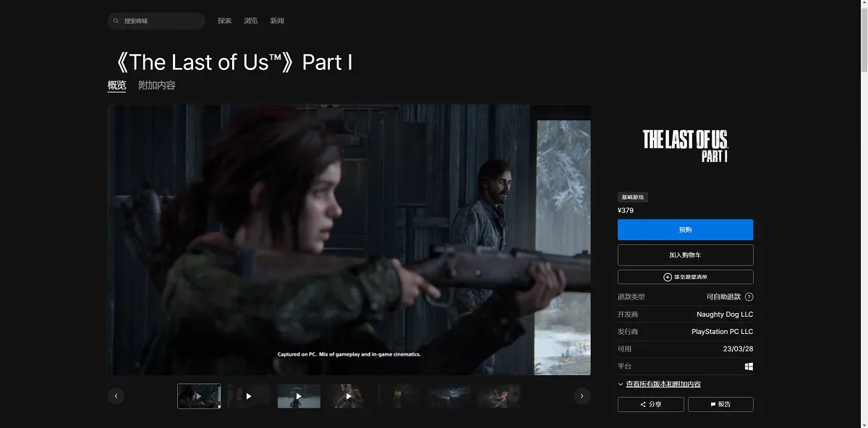Switch to the 概览 overview tab
Viewport: 868px width, 428px height.
pyautogui.click(x=116, y=85)
